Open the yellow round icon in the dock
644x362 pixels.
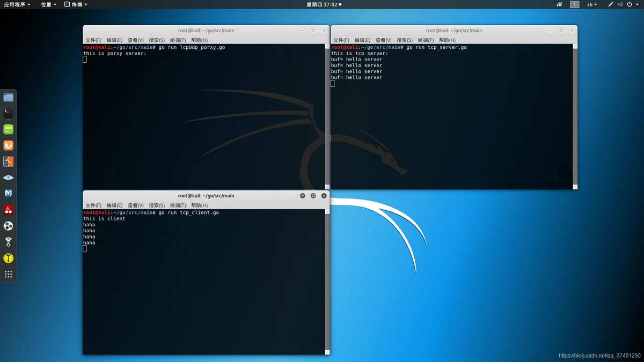coord(8,258)
